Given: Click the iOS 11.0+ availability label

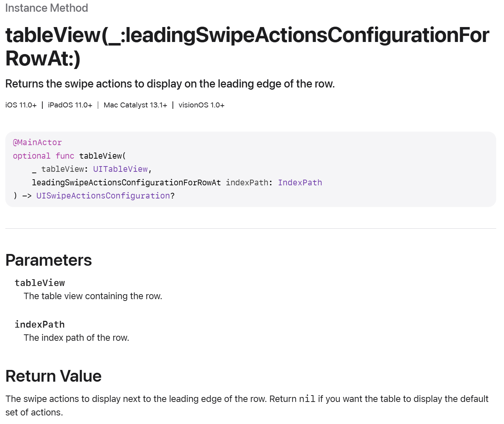Looking at the screenshot, I should (x=21, y=105).
